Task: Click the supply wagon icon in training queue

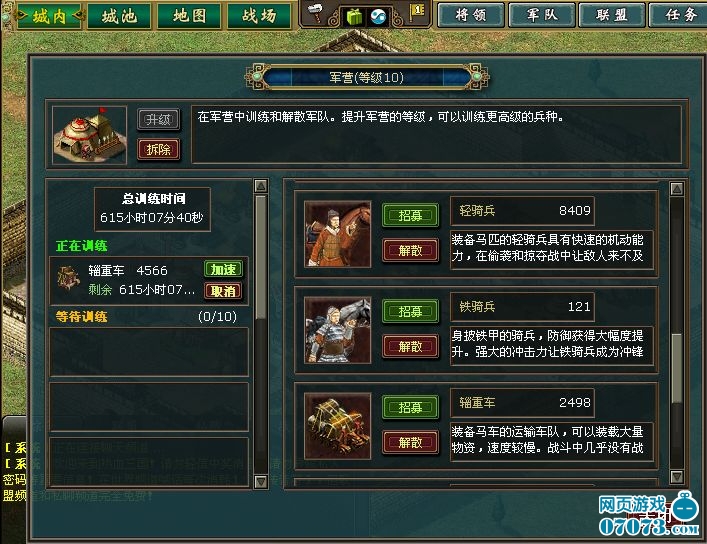Action: [x=69, y=279]
